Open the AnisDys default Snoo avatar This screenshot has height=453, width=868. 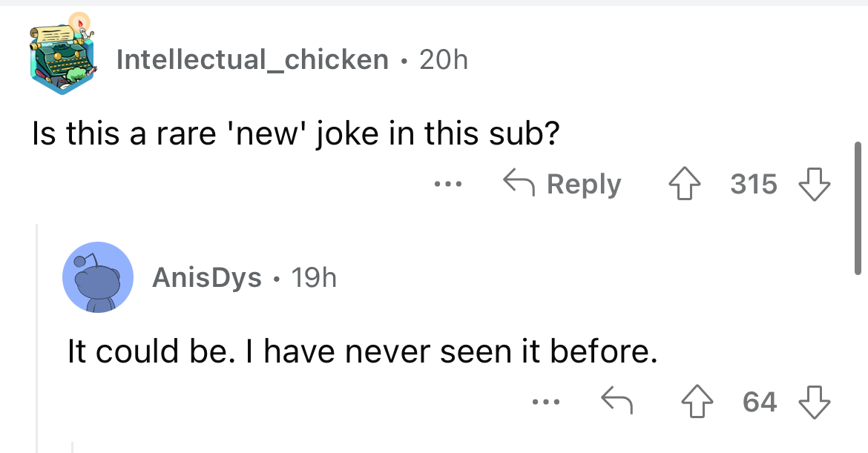[98, 277]
